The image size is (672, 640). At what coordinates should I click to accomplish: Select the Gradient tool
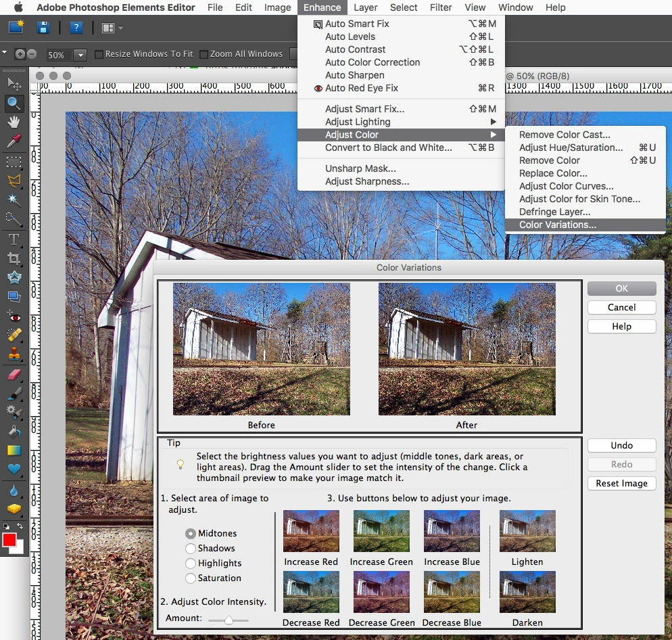[x=14, y=450]
